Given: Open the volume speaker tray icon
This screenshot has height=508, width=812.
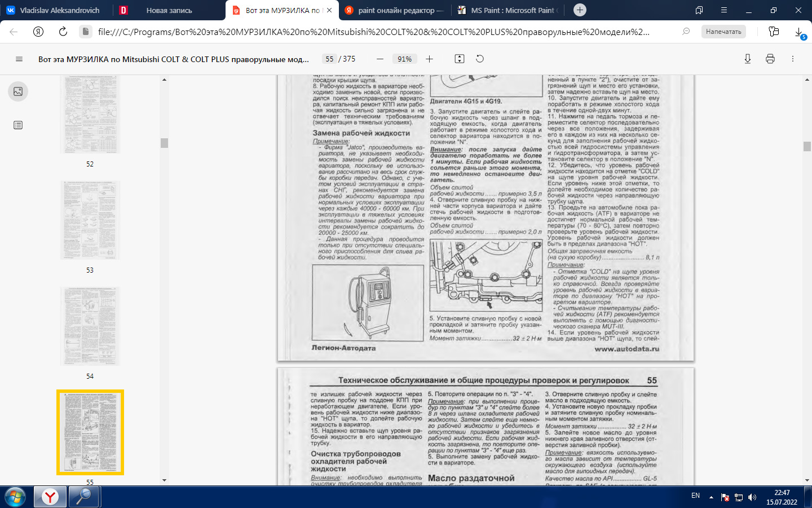Looking at the screenshot, I should 752,497.
